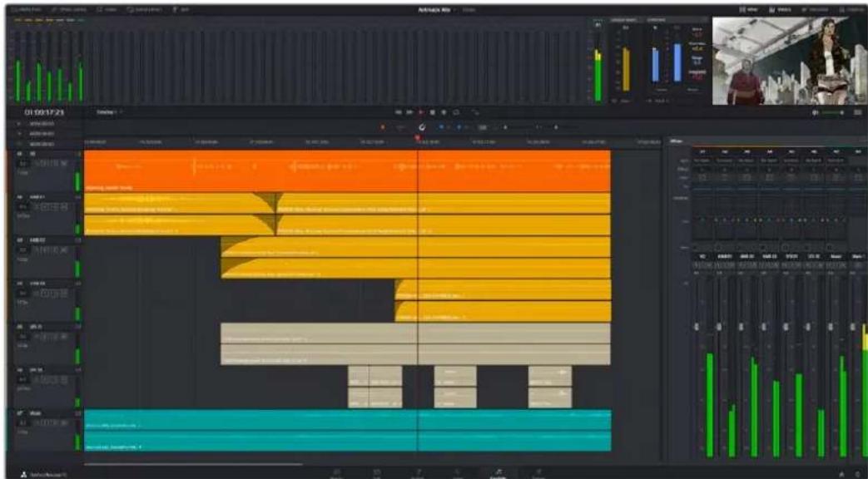
Task: Mute the SFX 01 track in the timeline
Action: pyautogui.click(x=65, y=336)
